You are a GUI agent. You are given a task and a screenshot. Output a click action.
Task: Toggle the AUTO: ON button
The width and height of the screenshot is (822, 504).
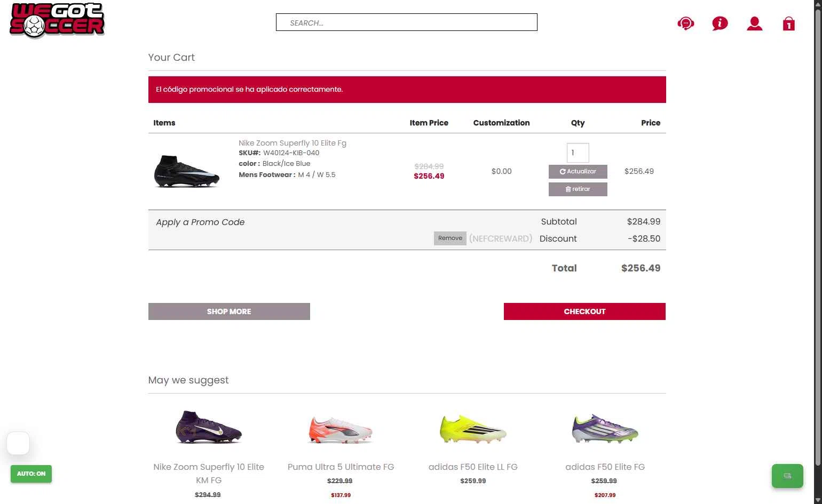31,474
